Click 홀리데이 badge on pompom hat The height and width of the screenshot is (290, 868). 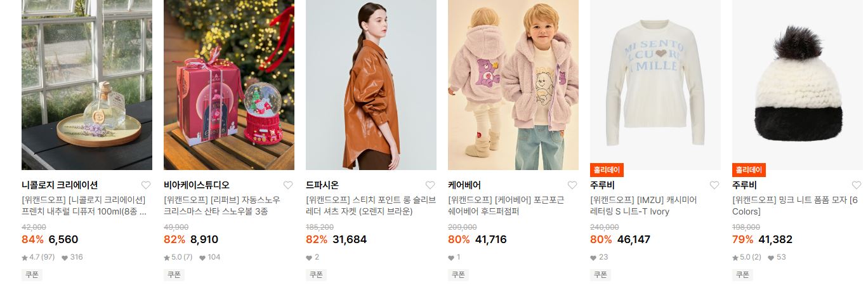click(749, 170)
